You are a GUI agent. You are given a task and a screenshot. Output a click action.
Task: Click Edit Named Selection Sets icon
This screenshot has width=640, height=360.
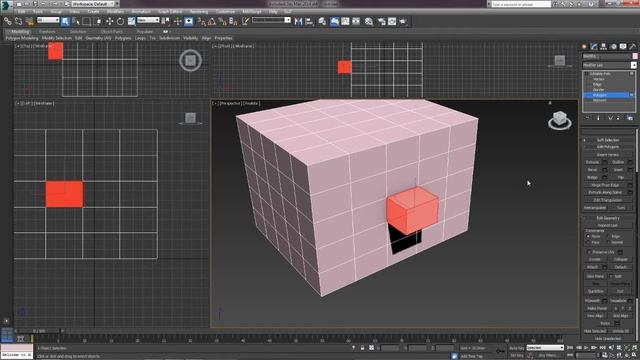pos(245,21)
